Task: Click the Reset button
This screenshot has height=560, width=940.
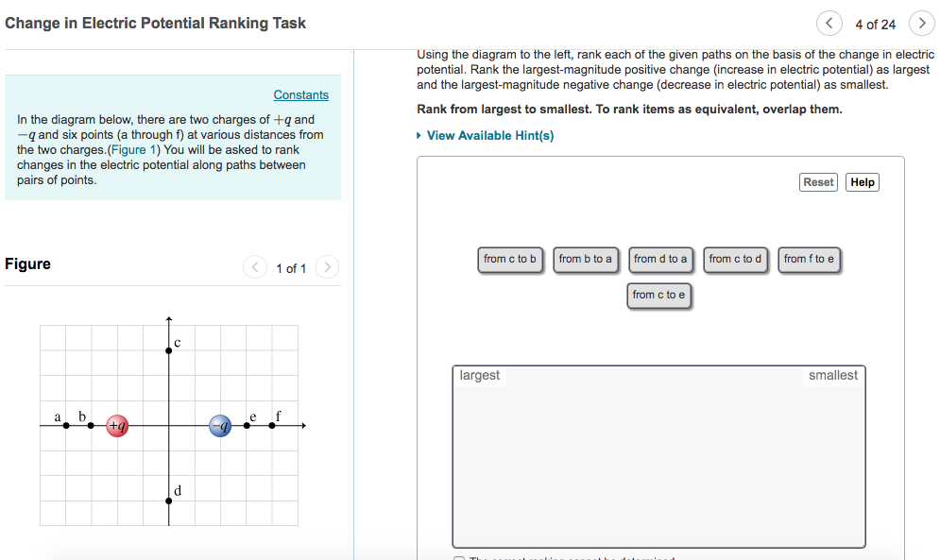Action: (817, 181)
